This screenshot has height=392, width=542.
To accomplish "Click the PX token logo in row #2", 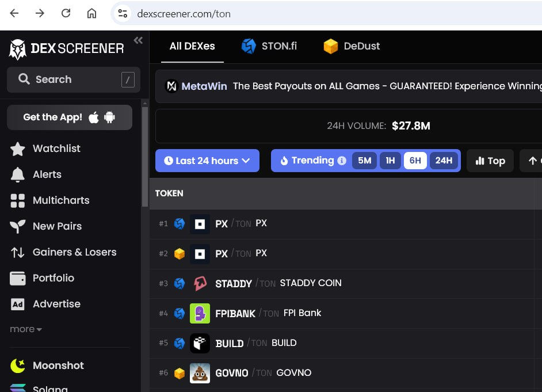I will pyautogui.click(x=200, y=254).
